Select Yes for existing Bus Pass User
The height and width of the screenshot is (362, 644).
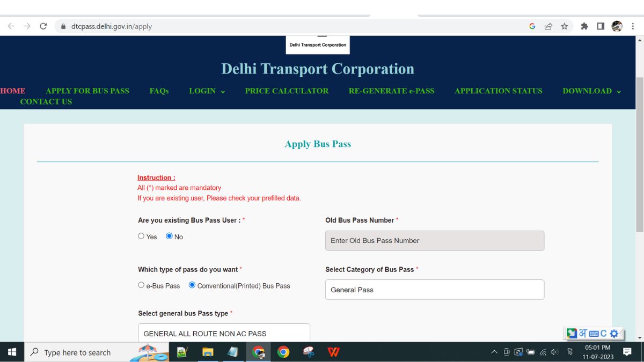(x=141, y=236)
